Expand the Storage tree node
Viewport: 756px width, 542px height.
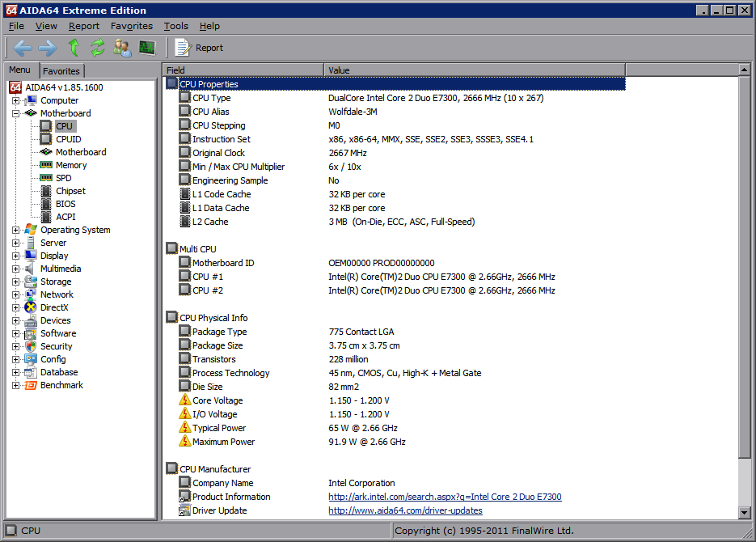click(16, 282)
